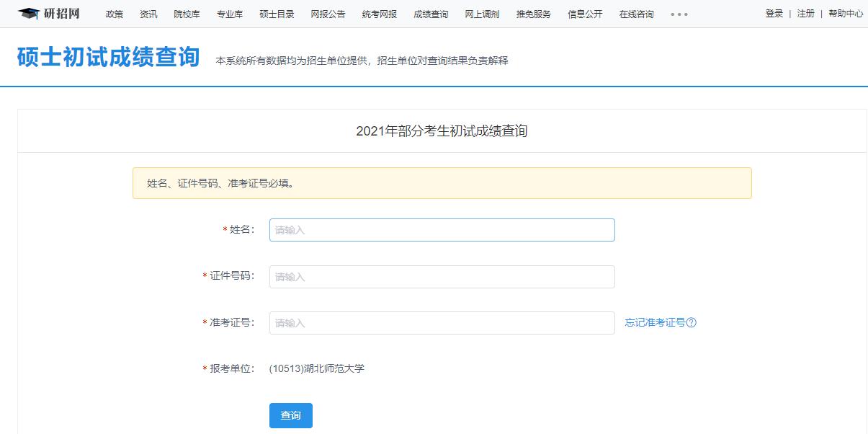Open the 专业库 menu
This screenshot has width=868, height=434.
click(229, 14)
